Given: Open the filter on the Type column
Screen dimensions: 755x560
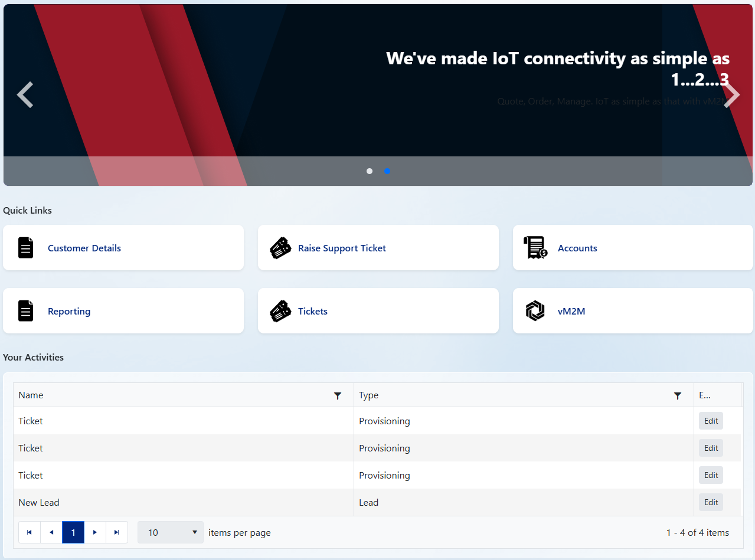Looking at the screenshot, I should [678, 395].
